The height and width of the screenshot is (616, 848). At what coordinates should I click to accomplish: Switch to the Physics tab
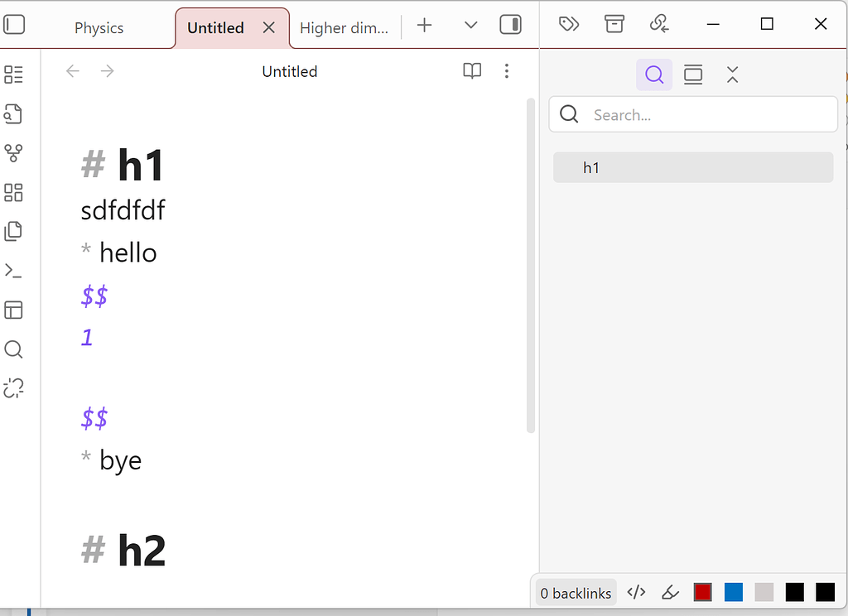(99, 27)
